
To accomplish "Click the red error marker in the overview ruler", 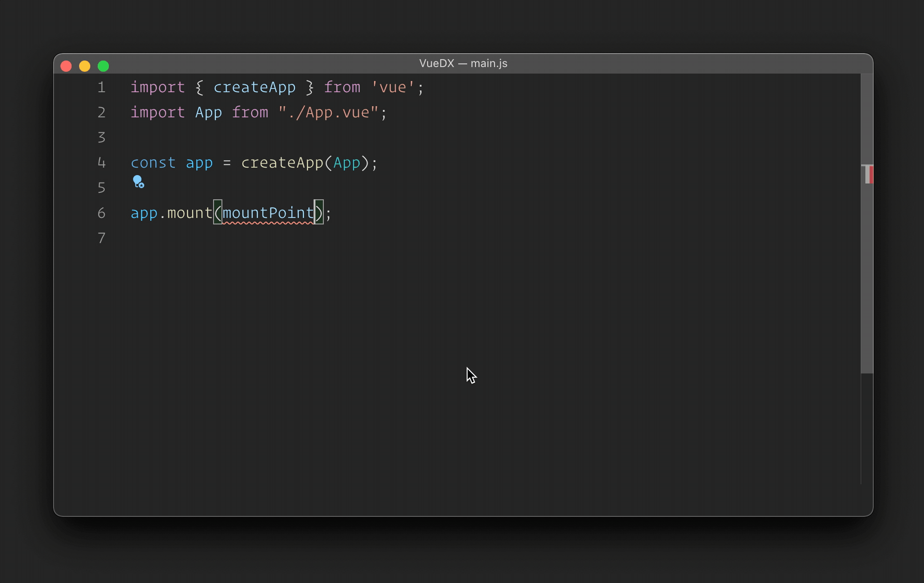I will (870, 175).
